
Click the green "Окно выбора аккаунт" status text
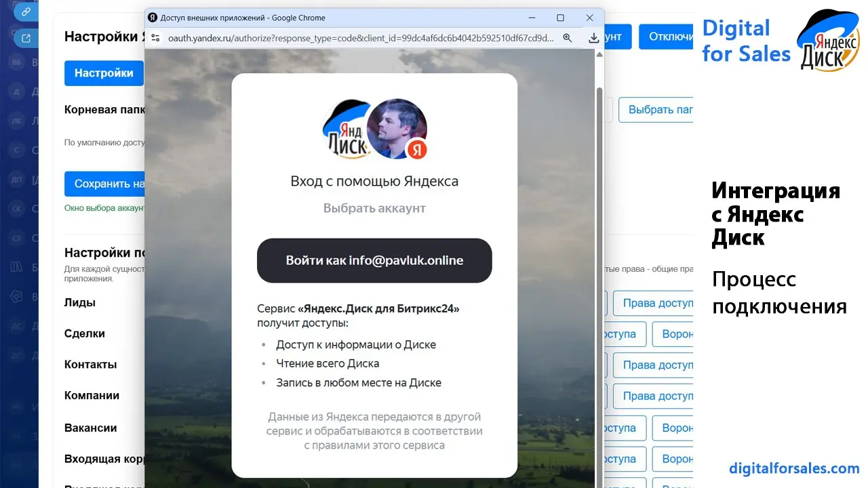tap(104, 208)
